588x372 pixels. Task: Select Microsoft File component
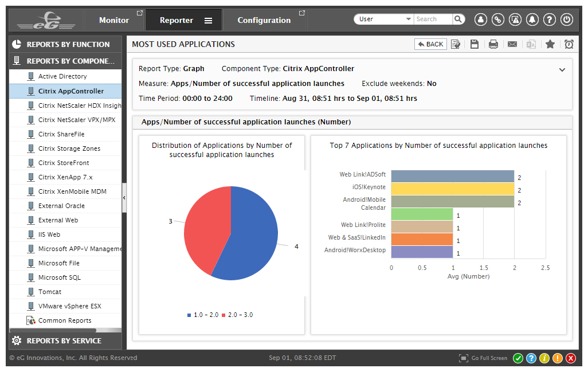[x=65, y=263]
